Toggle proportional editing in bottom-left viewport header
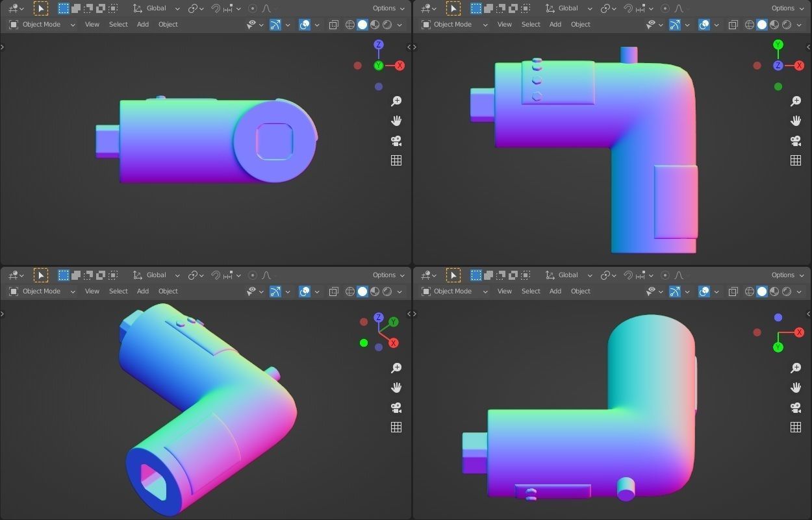 pos(253,275)
